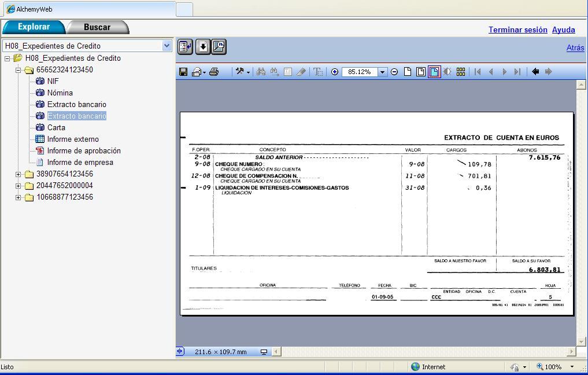The height and width of the screenshot is (375, 588).
Task: Click the zoom out minus icon
Action: click(x=394, y=72)
